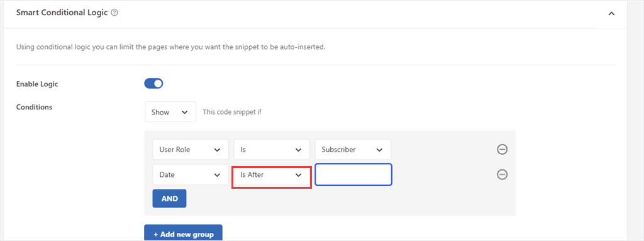
Task: Collapse the Smart Conditional Logic panel
Action: pos(611,14)
